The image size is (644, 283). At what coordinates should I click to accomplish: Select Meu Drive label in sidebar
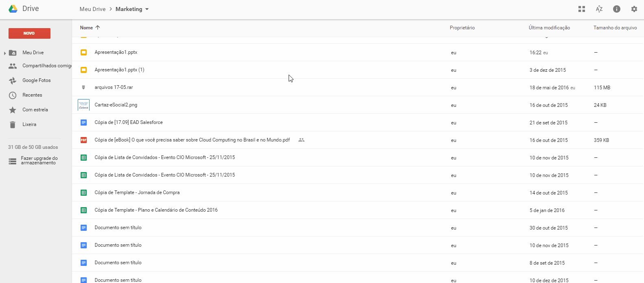click(33, 53)
